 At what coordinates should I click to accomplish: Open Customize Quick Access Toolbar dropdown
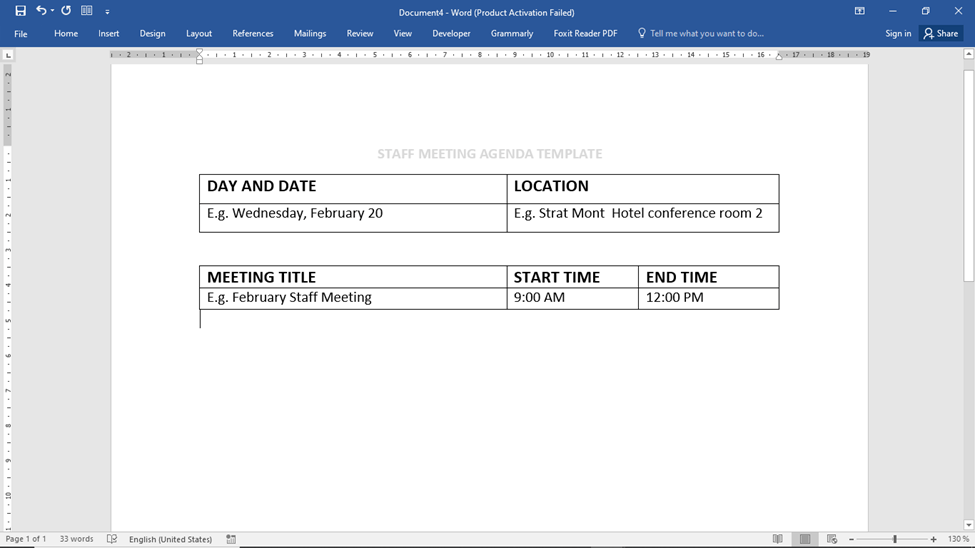click(x=107, y=12)
